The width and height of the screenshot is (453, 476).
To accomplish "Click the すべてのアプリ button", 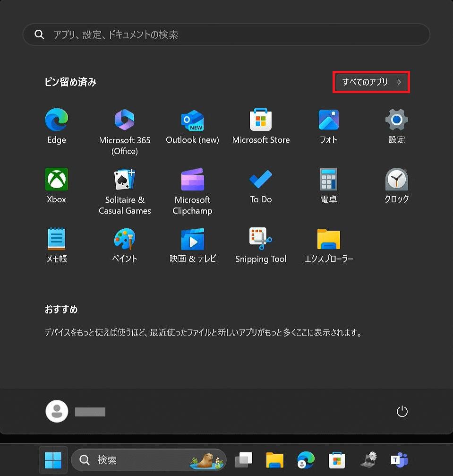I will tap(371, 82).
